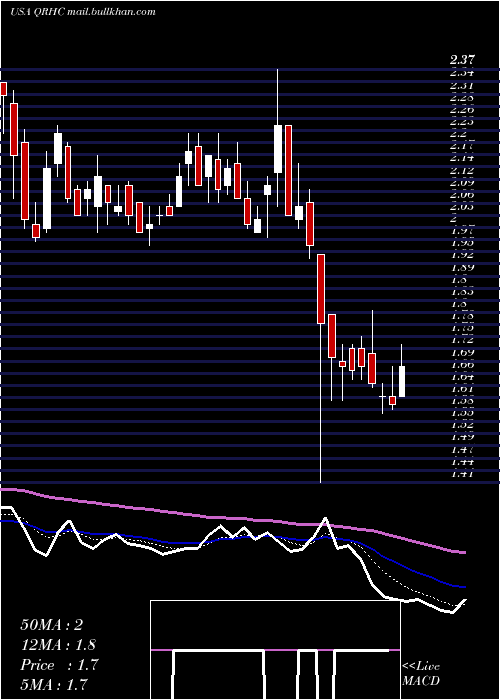This screenshot has height=700, width=500.
Task: Click the 1.69 price axis label
Action: (x=463, y=353)
